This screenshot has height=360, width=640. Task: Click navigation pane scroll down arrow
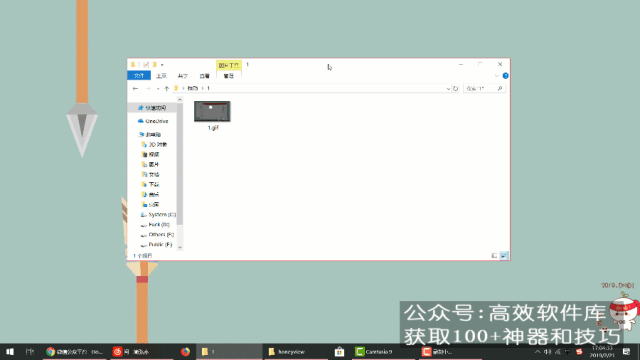tap(180, 247)
